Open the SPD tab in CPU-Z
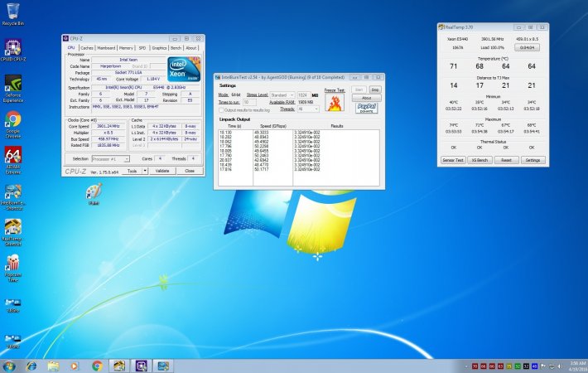Viewport: 588px width, 373px height. 142,48
